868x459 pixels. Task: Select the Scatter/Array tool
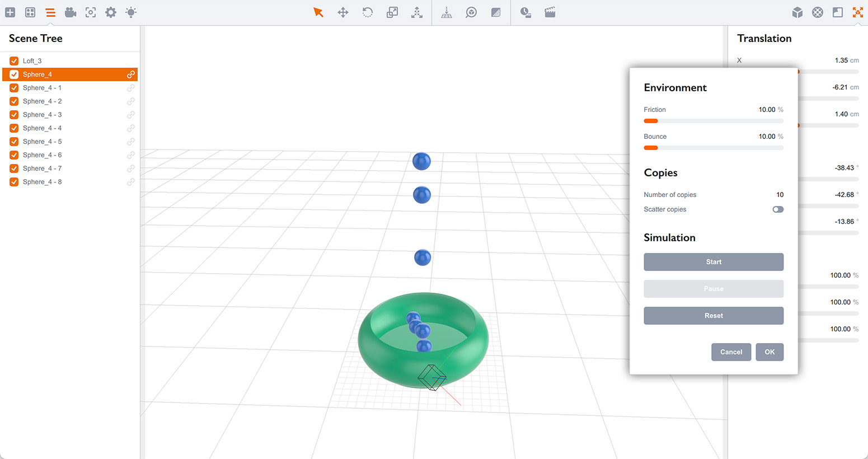pyautogui.click(x=417, y=12)
